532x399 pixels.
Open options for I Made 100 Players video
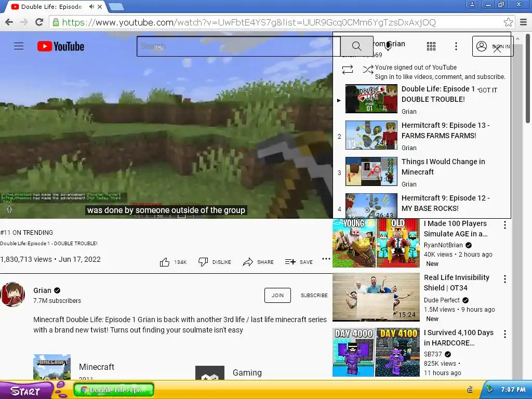505,224
